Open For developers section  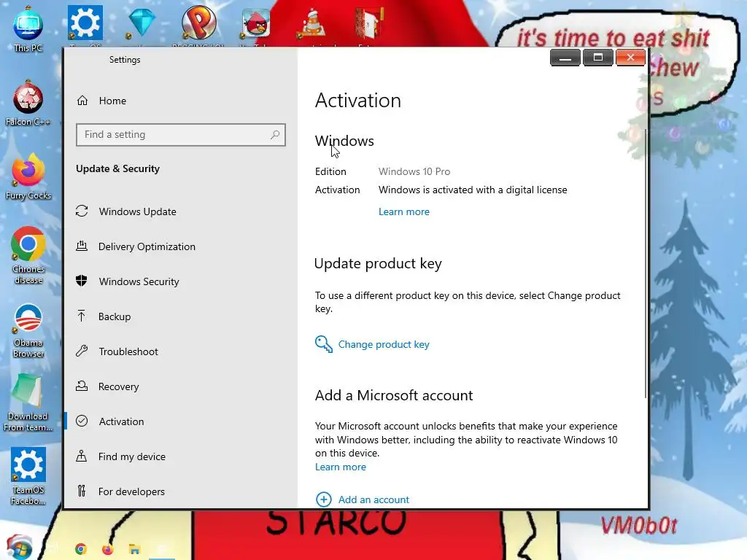tap(131, 491)
